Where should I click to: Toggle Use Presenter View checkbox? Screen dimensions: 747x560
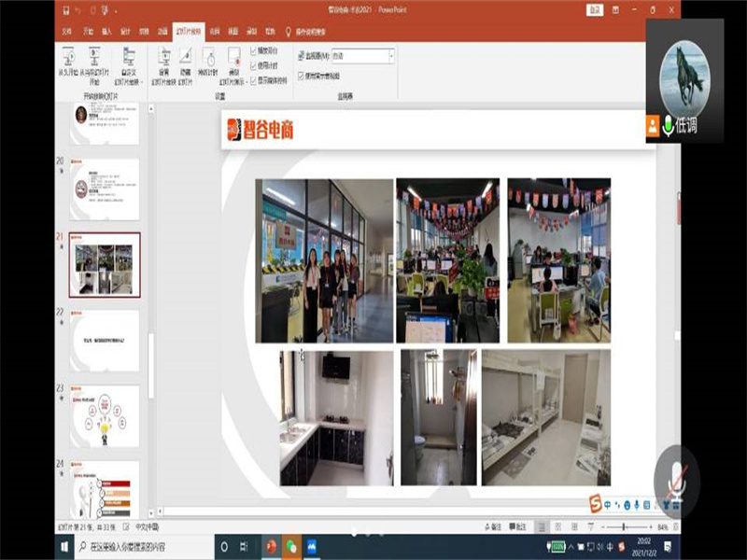[300, 76]
